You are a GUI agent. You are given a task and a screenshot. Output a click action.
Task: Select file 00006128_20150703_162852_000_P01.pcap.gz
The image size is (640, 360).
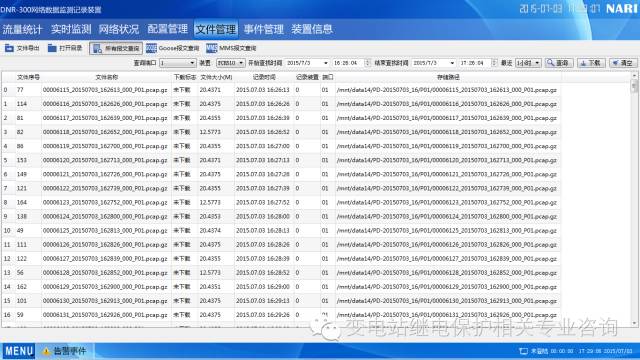click(105, 273)
